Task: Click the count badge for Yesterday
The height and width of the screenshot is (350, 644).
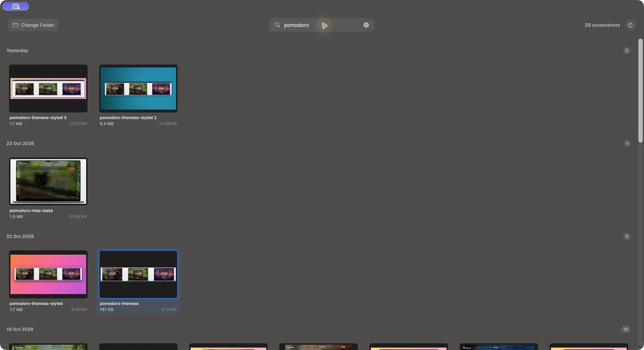Action: (x=627, y=51)
